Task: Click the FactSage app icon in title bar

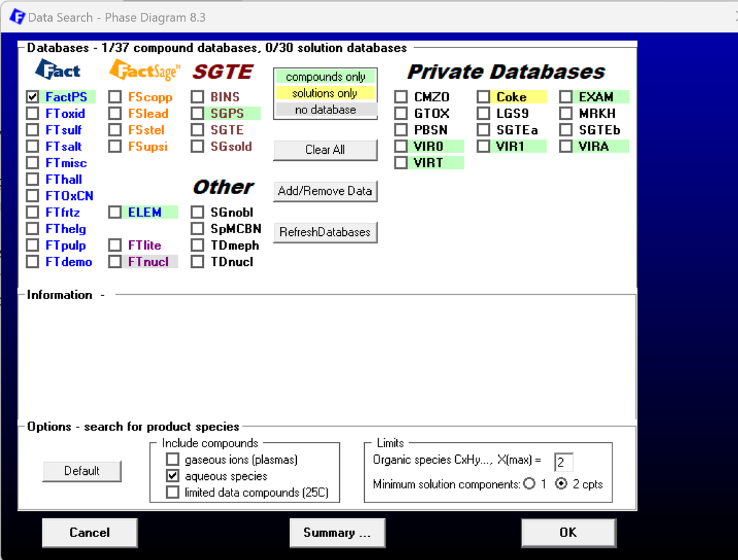Action: (17, 17)
